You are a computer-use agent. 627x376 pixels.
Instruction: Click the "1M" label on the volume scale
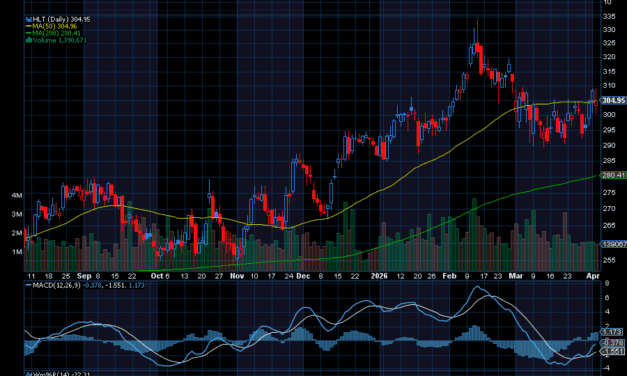click(17, 252)
